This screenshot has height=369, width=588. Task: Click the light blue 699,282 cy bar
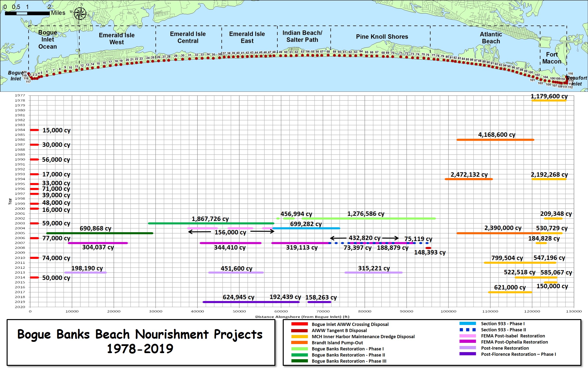pos(306,228)
